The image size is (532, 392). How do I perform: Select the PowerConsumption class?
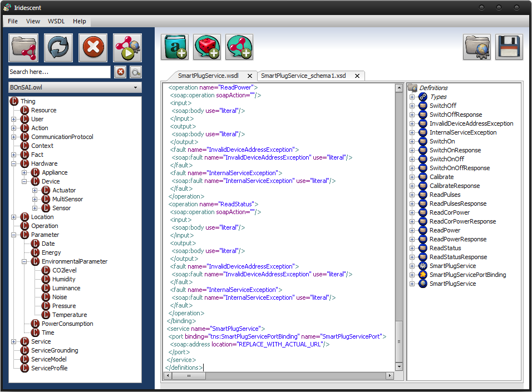click(x=67, y=324)
